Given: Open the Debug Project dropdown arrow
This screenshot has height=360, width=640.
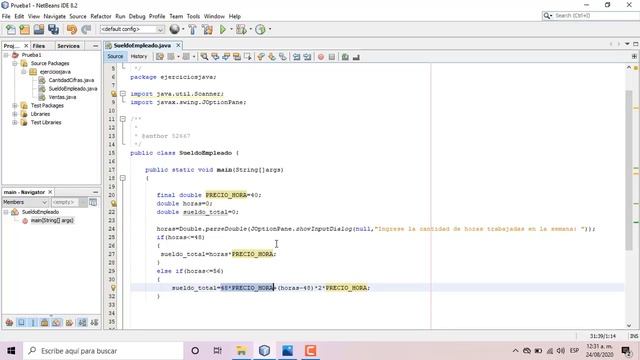Looking at the screenshot, I should click(x=250, y=29).
